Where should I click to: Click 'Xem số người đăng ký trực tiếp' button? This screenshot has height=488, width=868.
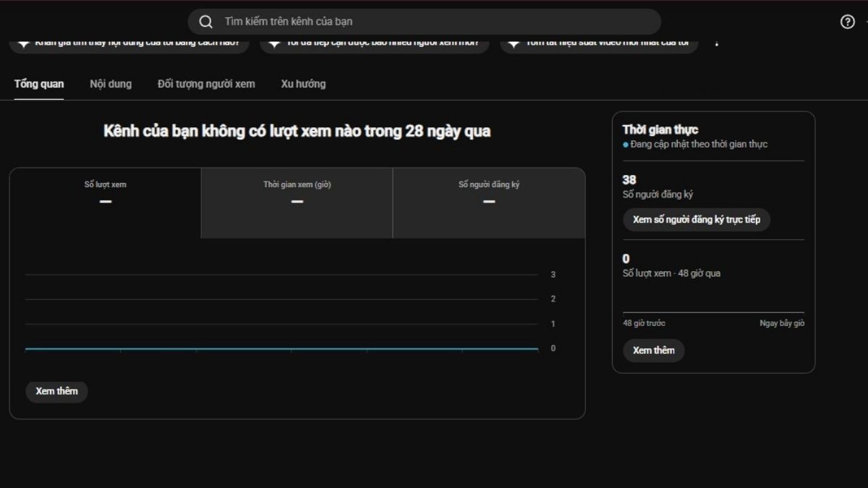pos(697,220)
